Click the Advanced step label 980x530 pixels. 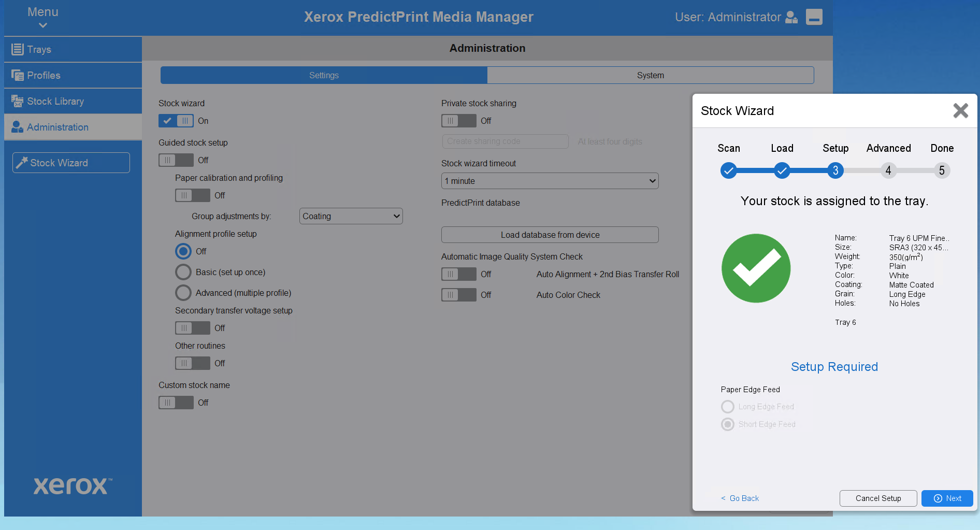[889, 148]
